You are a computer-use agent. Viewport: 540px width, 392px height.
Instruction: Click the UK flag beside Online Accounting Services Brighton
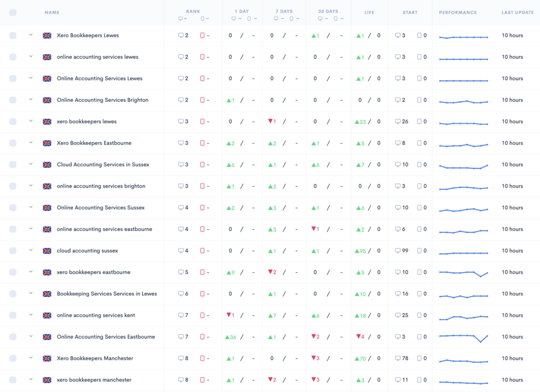[x=47, y=100]
